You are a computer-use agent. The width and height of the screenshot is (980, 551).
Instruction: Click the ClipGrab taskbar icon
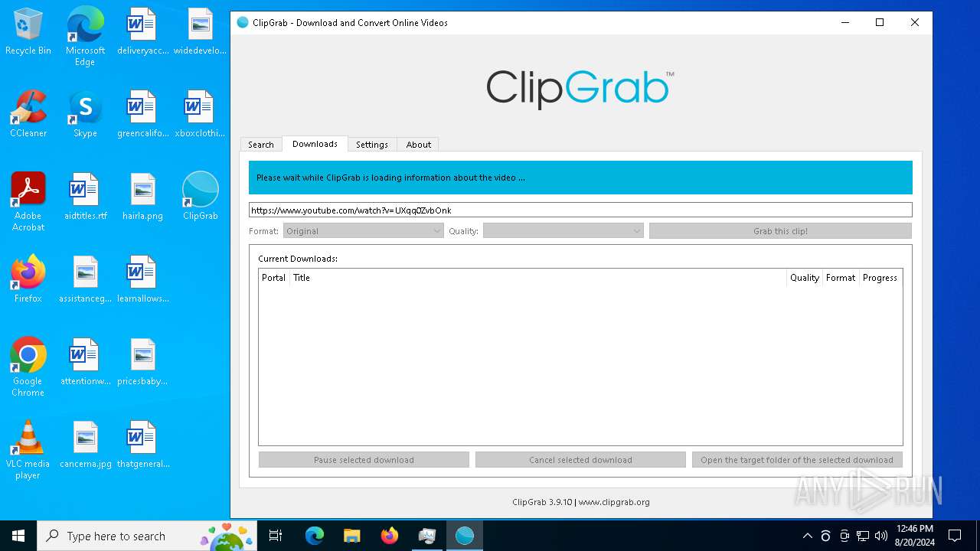pyautogui.click(x=464, y=536)
